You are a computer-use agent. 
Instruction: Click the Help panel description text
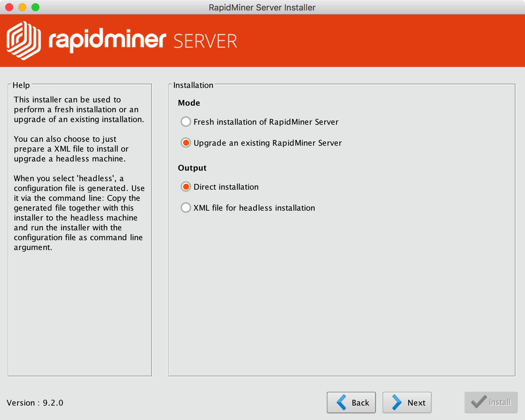point(79,173)
